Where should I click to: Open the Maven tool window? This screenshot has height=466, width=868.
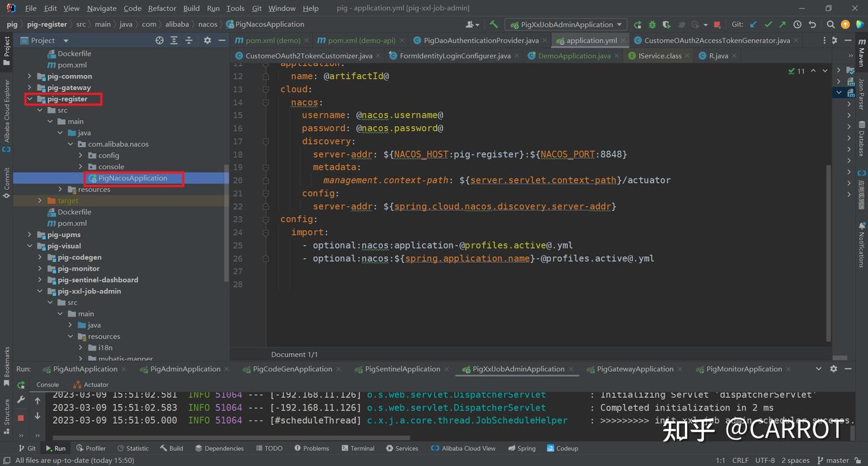tap(861, 52)
